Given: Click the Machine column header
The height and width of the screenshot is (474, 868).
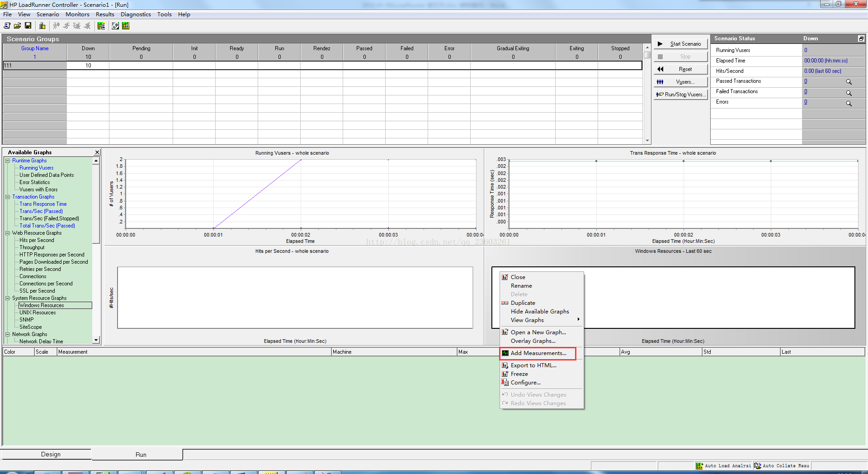Looking at the screenshot, I should coord(394,352).
